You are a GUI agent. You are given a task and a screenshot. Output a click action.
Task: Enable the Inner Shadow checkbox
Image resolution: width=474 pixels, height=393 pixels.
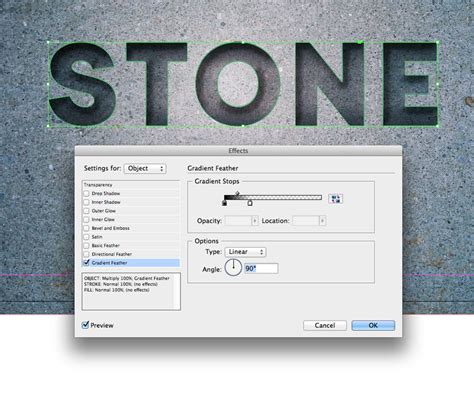86,202
